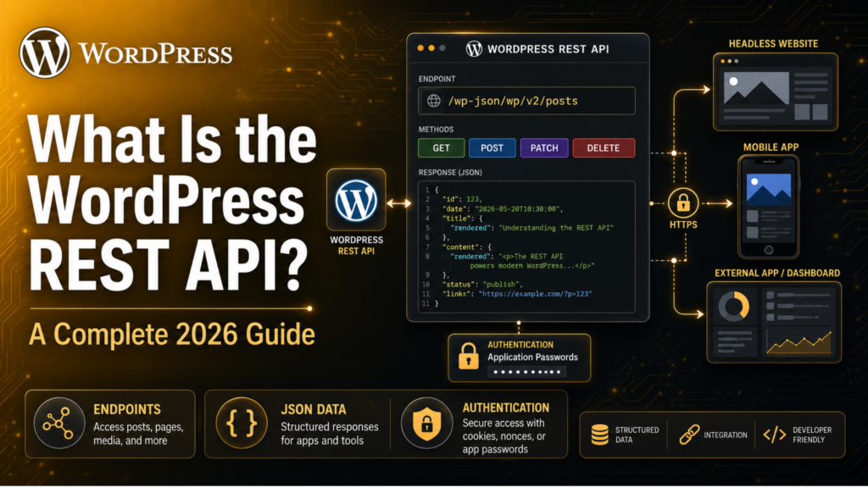The image size is (868, 488).
Task: Click the Endpoints network nodes icon
Action: [x=58, y=424]
